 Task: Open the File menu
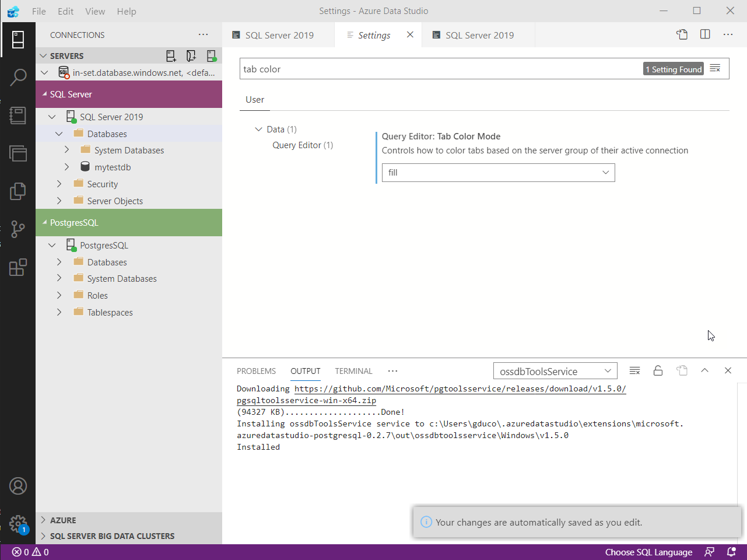(x=39, y=11)
